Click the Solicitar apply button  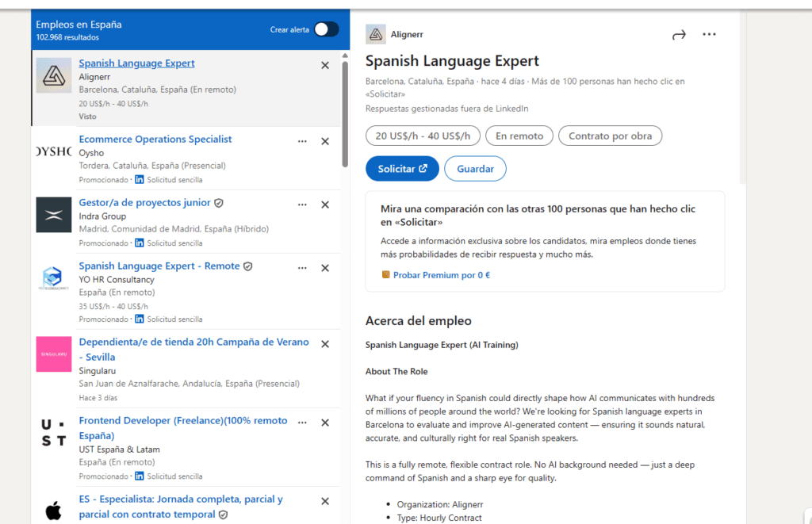pos(402,169)
